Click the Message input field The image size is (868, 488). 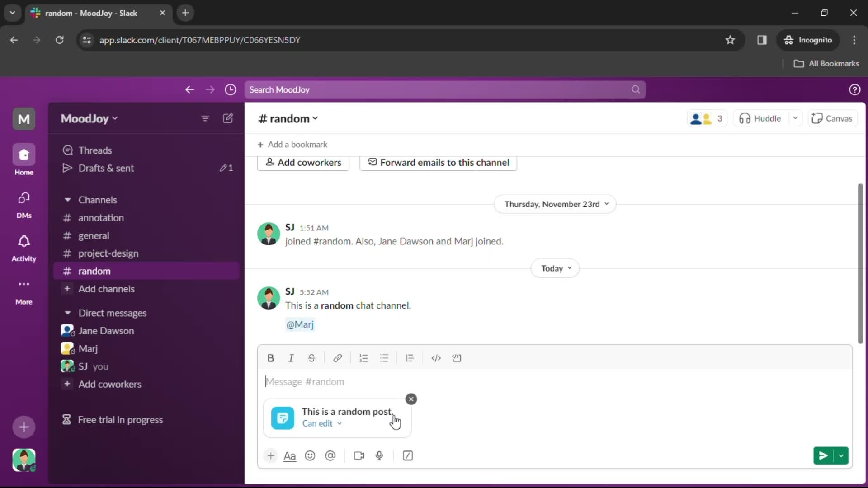pos(553,381)
